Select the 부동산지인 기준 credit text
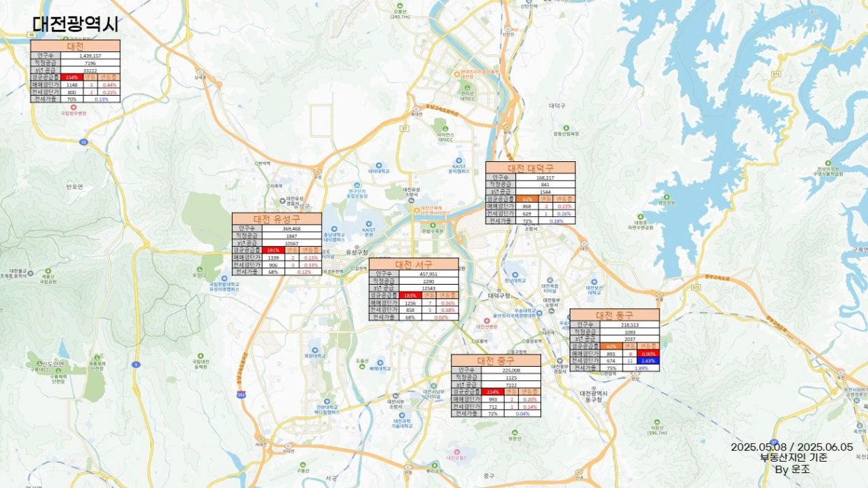The image size is (868, 488). point(793,459)
